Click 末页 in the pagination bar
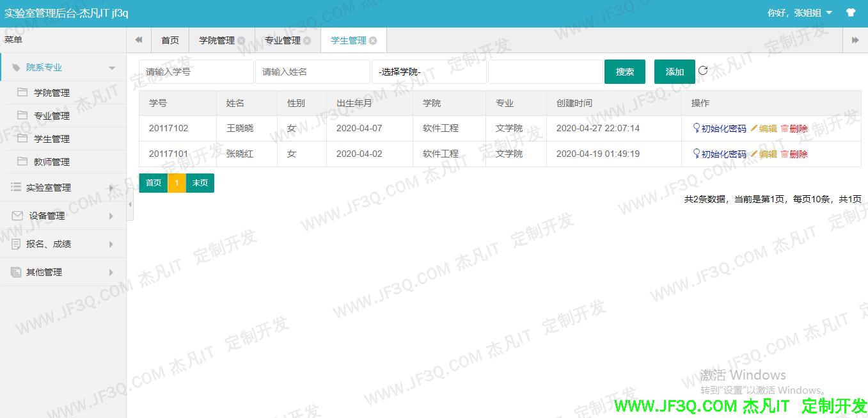This screenshot has height=418, width=868. 200,182
